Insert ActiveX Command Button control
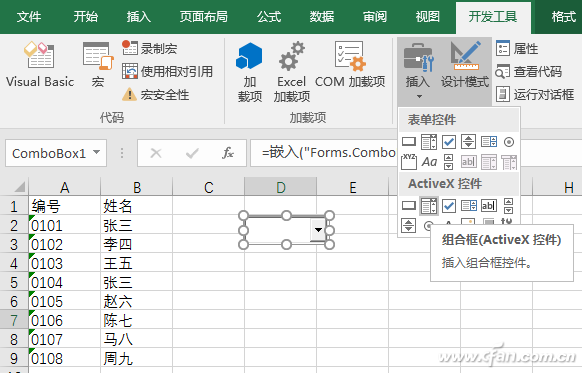 click(409, 205)
